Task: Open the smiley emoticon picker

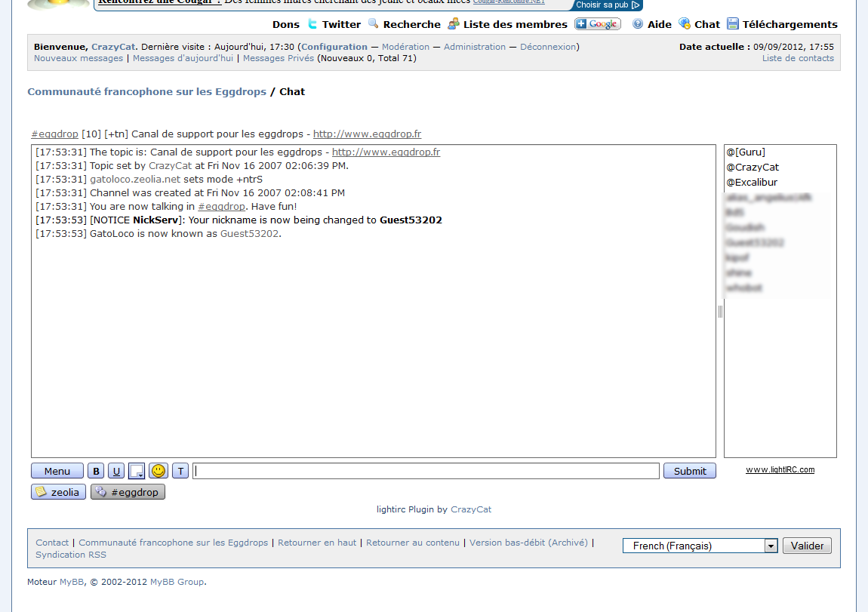Action: 159,471
